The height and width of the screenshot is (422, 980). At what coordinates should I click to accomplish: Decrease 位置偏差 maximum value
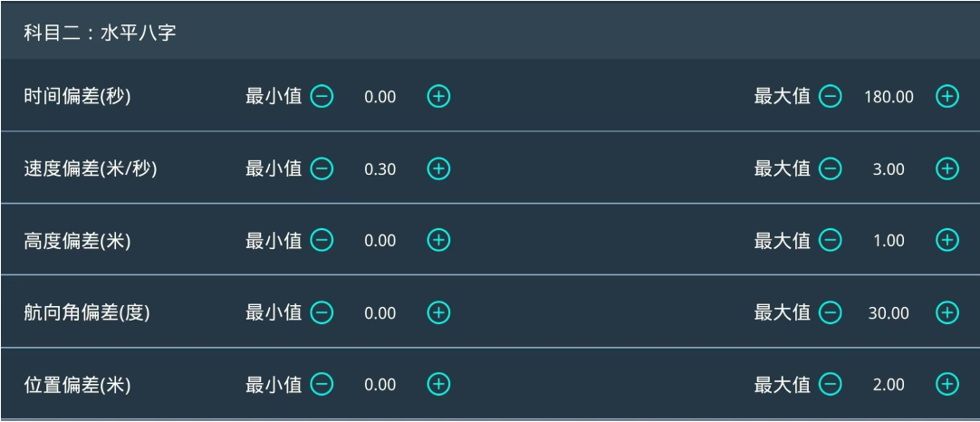click(831, 385)
